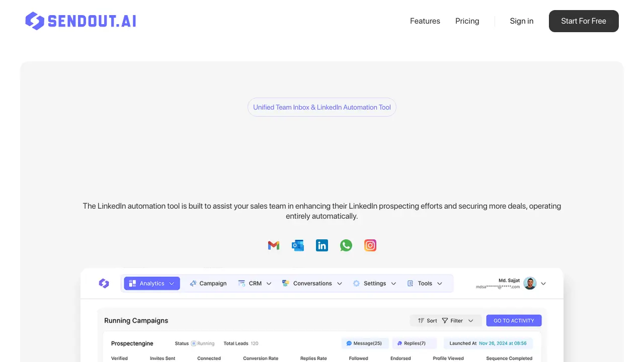The image size is (644, 362).
Task: Click the Running status pause icon
Action: pyautogui.click(x=194, y=343)
